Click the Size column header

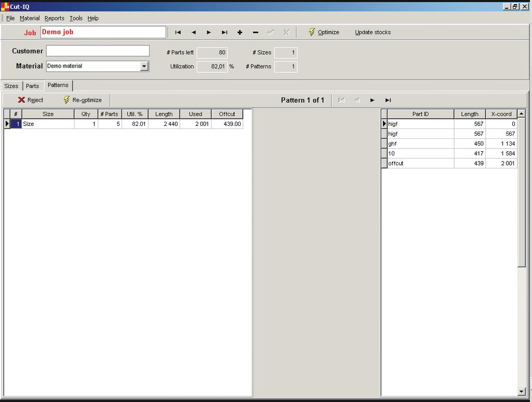(x=48, y=114)
